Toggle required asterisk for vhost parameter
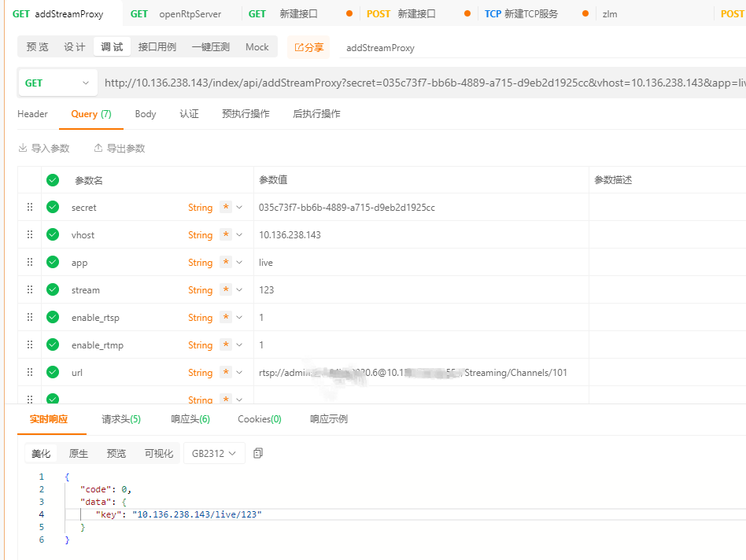 (226, 234)
